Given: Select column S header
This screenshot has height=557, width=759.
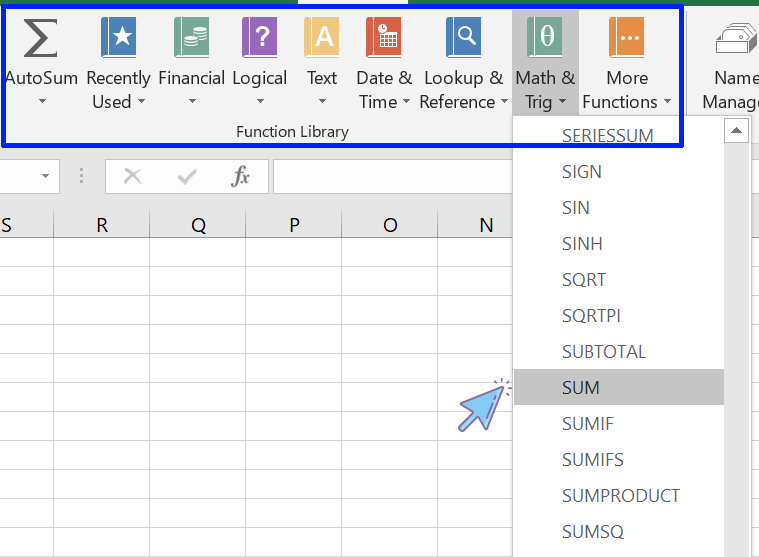Looking at the screenshot, I should [26, 225].
